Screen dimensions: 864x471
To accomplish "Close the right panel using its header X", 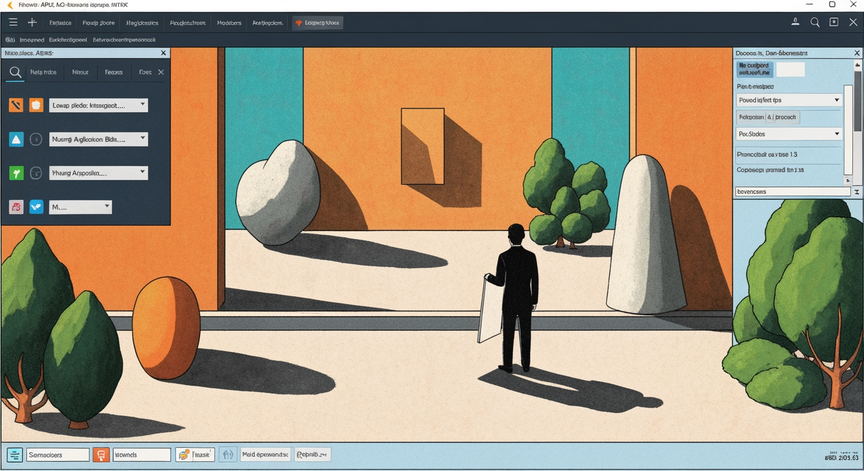I will point(857,53).
